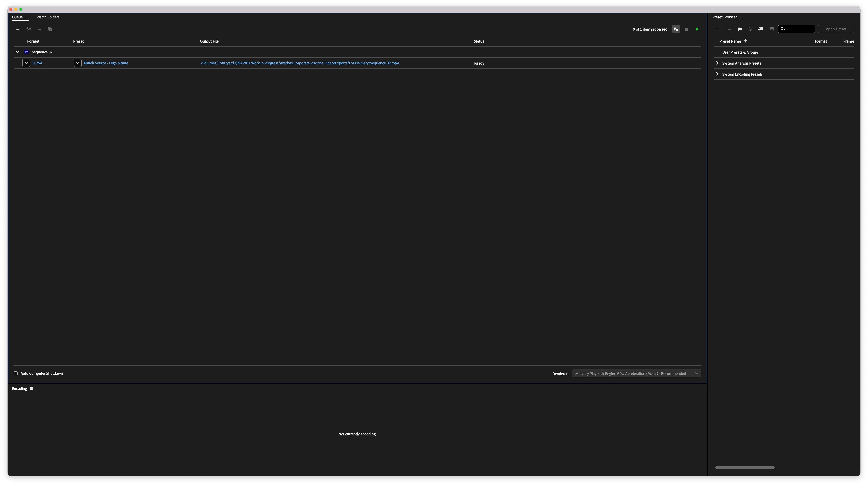Collapse the Sequence 02 queue item
The image size is (868, 485).
[17, 52]
